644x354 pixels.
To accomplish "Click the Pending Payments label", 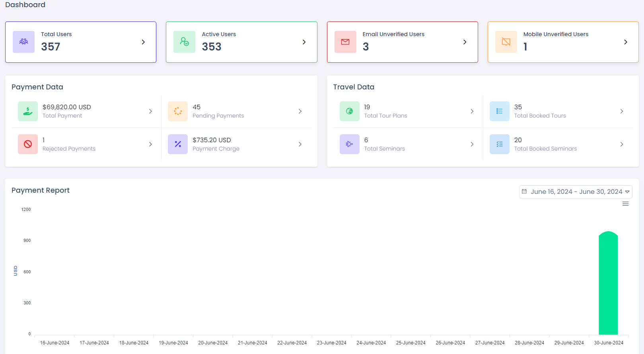I will pos(218,116).
